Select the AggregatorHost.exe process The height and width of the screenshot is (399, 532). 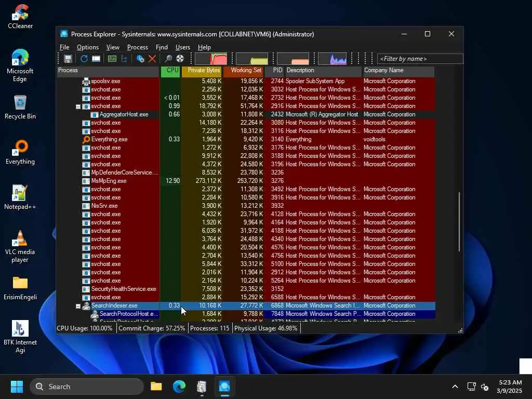246,114
